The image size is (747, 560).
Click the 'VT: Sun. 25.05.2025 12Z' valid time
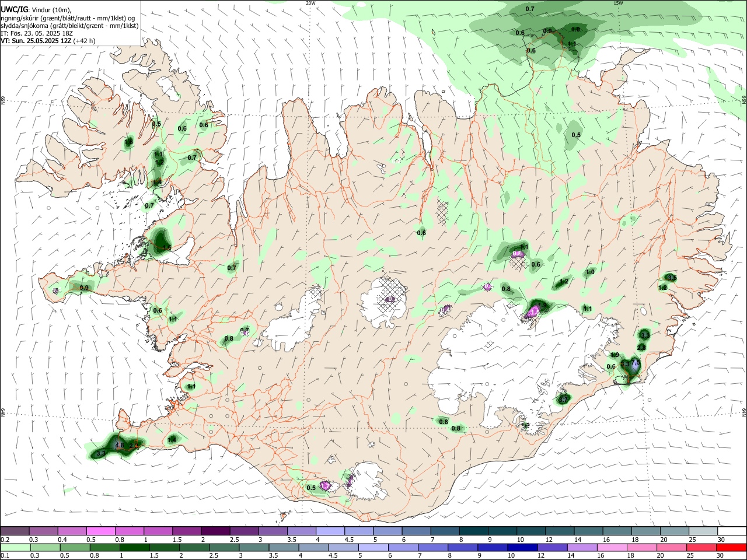coord(36,41)
